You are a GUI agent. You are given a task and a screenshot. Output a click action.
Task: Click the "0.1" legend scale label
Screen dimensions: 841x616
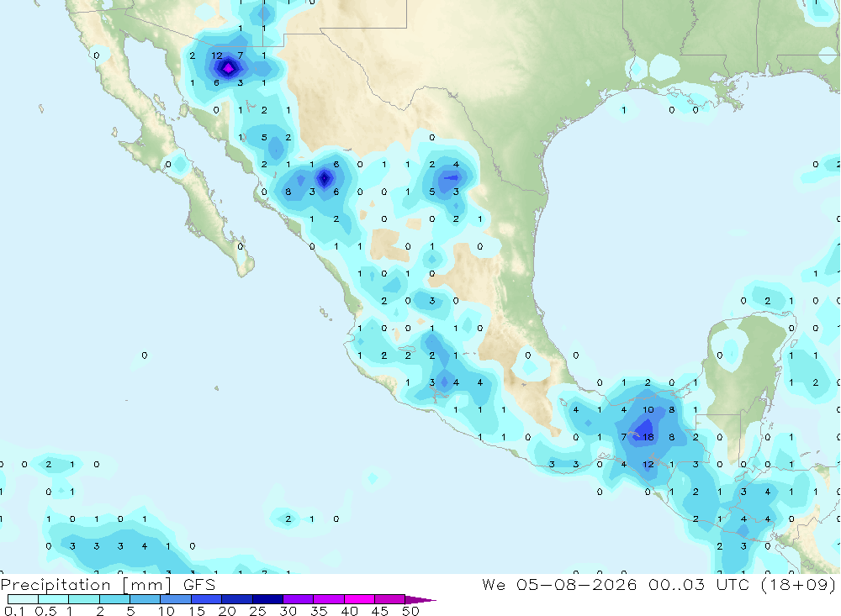pos(14,611)
